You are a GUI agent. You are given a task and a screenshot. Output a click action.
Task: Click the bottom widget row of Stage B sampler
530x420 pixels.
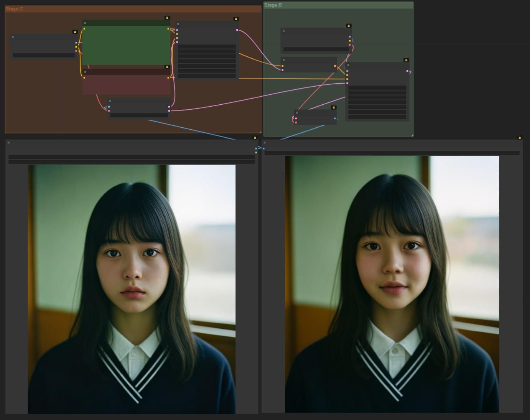tap(377, 117)
